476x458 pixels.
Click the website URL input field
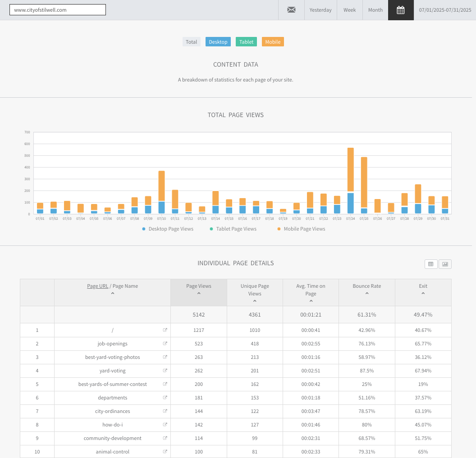(x=58, y=10)
